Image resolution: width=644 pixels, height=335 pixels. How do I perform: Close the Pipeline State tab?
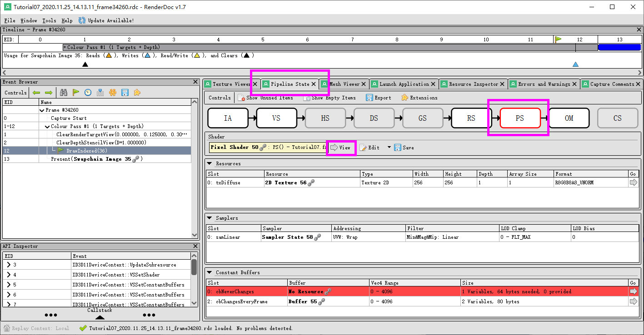[x=314, y=84]
